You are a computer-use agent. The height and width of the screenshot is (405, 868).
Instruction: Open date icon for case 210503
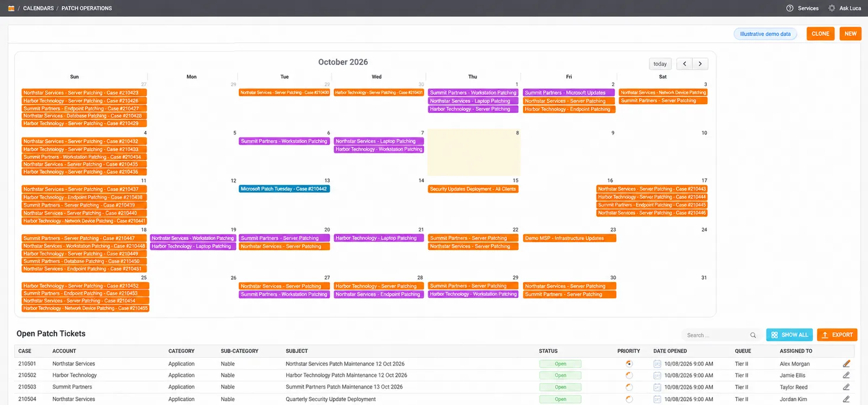(x=657, y=387)
